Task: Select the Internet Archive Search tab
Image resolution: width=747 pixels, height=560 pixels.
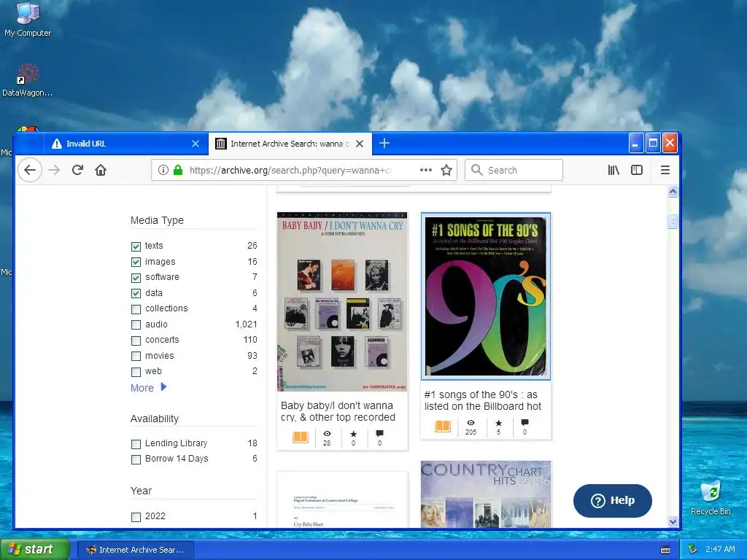Action: (290, 144)
